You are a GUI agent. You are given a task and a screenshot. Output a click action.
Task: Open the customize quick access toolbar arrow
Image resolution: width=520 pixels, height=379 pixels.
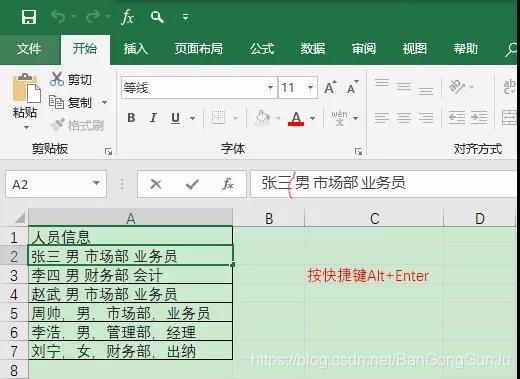(185, 17)
